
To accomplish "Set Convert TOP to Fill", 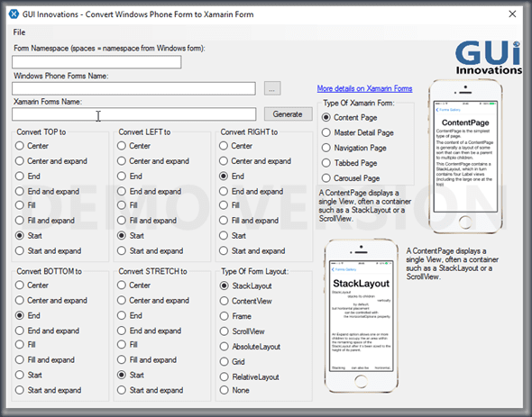I will (25, 205).
